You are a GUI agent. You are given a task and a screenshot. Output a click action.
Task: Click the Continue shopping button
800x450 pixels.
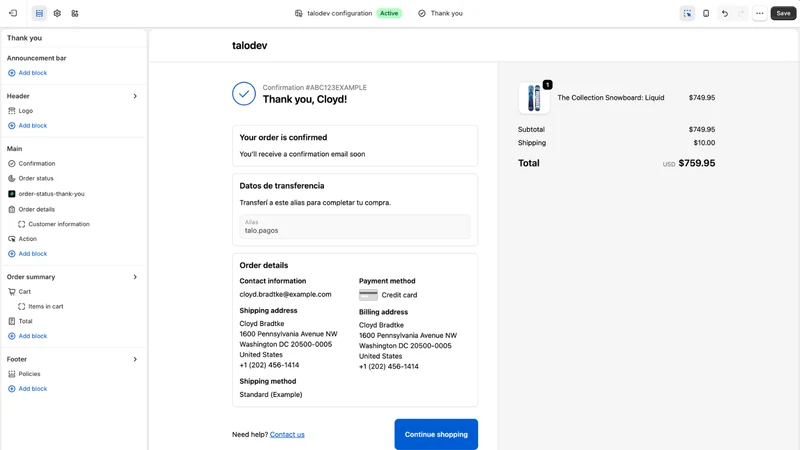coord(436,435)
